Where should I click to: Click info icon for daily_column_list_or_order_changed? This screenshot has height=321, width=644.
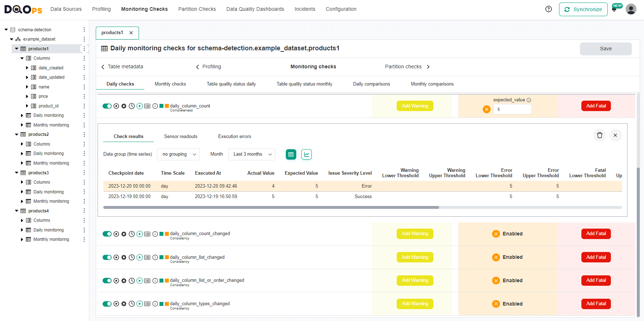[x=155, y=281]
